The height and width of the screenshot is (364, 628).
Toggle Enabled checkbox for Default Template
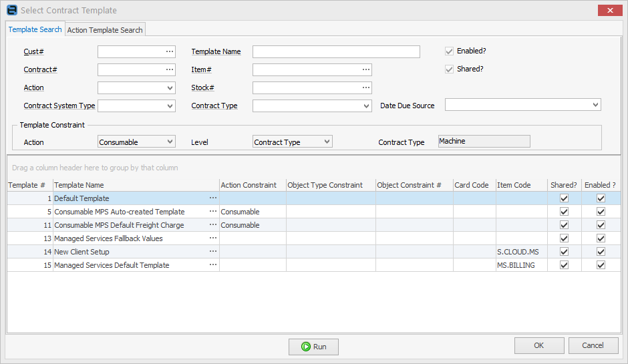tap(601, 198)
